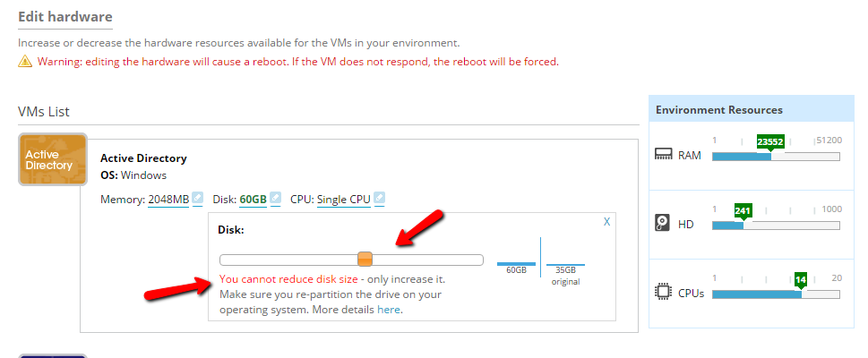
Task: Click the yellow warning triangle icon
Action: (25, 62)
